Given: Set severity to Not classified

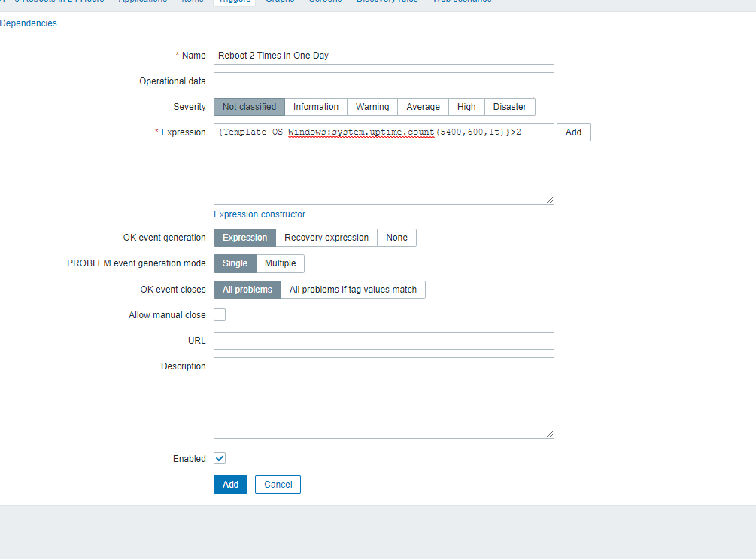Looking at the screenshot, I should (x=249, y=107).
